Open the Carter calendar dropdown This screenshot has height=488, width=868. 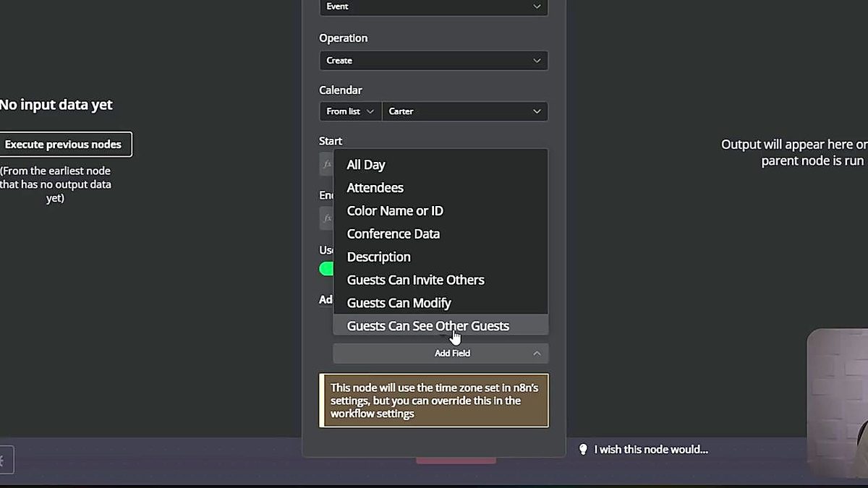tap(464, 111)
